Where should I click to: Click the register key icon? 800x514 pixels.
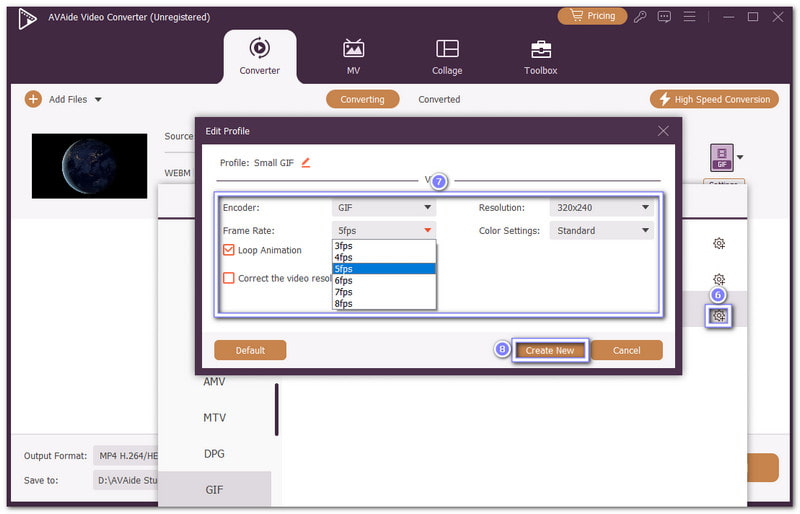pyautogui.click(x=640, y=17)
